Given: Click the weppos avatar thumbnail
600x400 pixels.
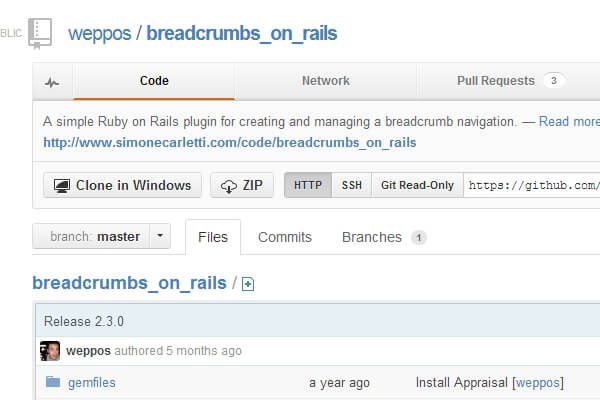Looking at the screenshot, I should 49,351.
